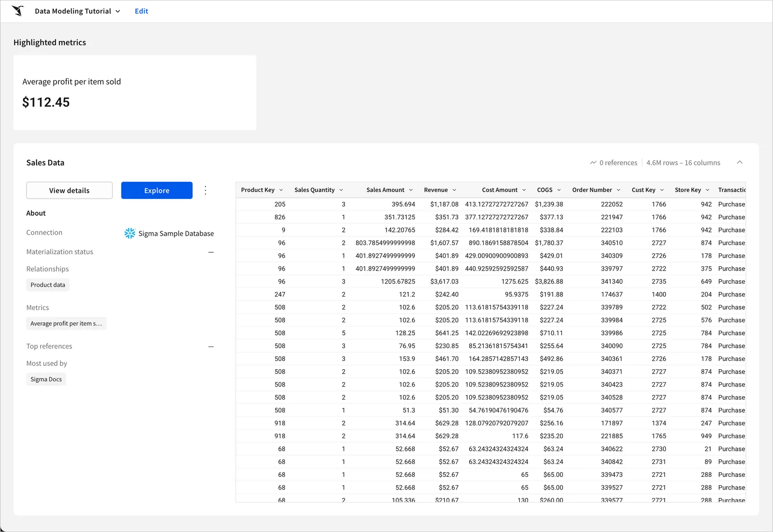
Task: Open Cost Amount column menu arrow
Action: pos(524,190)
